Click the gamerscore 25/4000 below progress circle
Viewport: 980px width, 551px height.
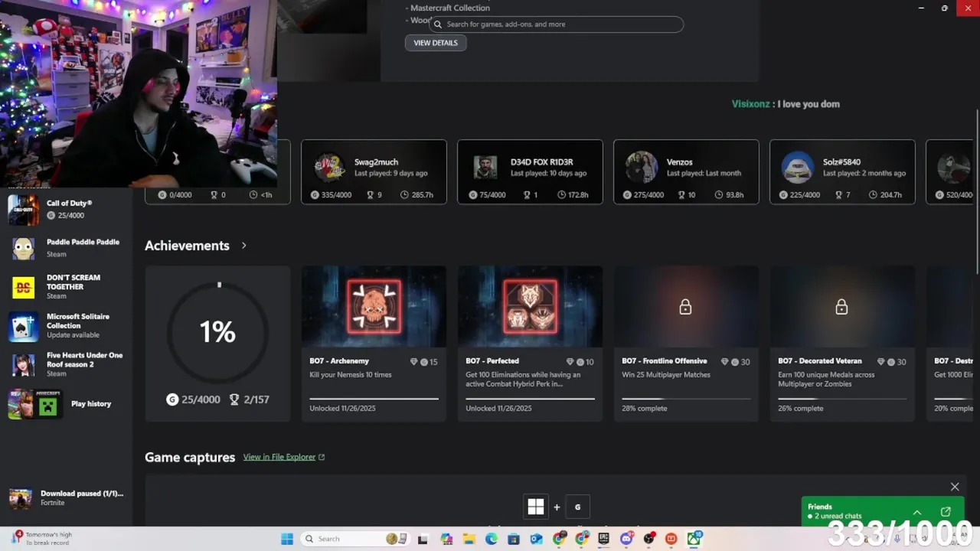click(194, 399)
